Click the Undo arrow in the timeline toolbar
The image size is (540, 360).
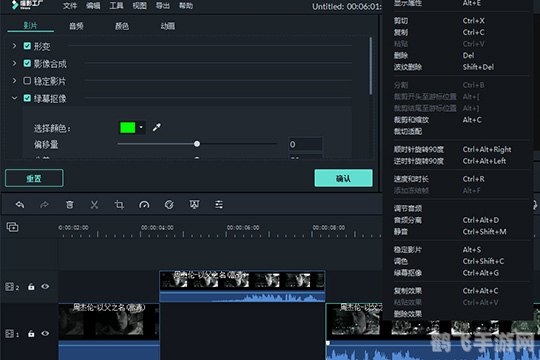click(20, 205)
